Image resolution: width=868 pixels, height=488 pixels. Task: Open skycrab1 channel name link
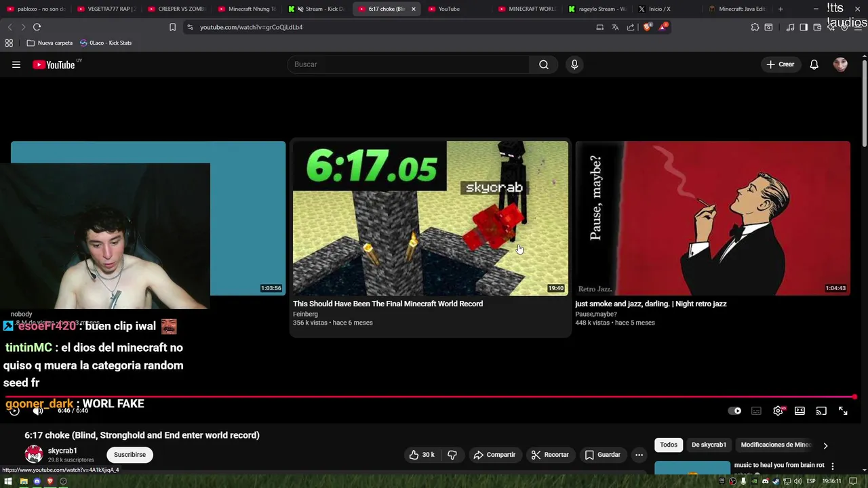pos(62,451)
